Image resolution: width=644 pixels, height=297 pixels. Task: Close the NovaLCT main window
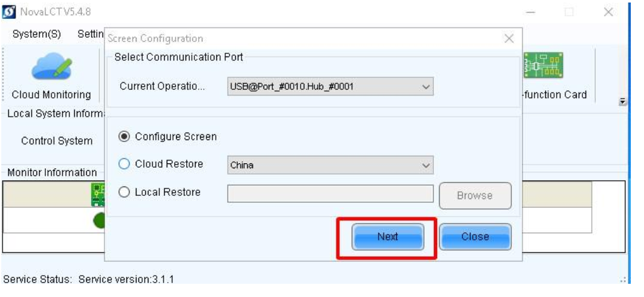tap(608, 13)
